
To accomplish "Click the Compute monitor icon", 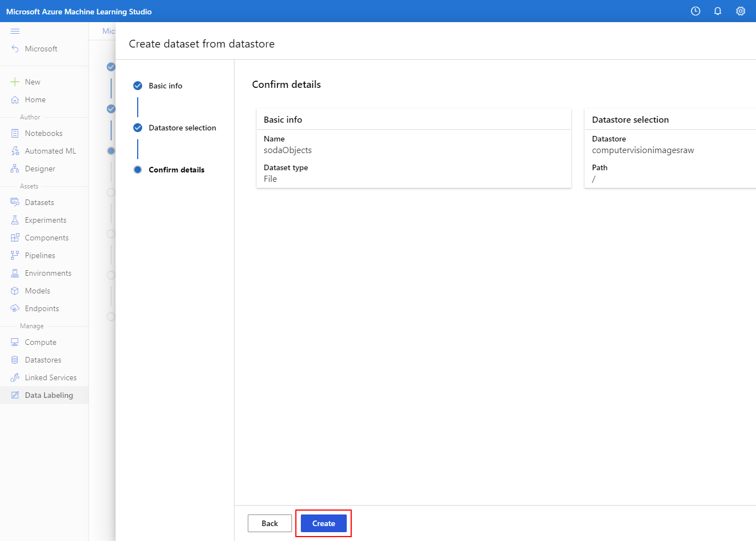I will (x=15, y=342).
